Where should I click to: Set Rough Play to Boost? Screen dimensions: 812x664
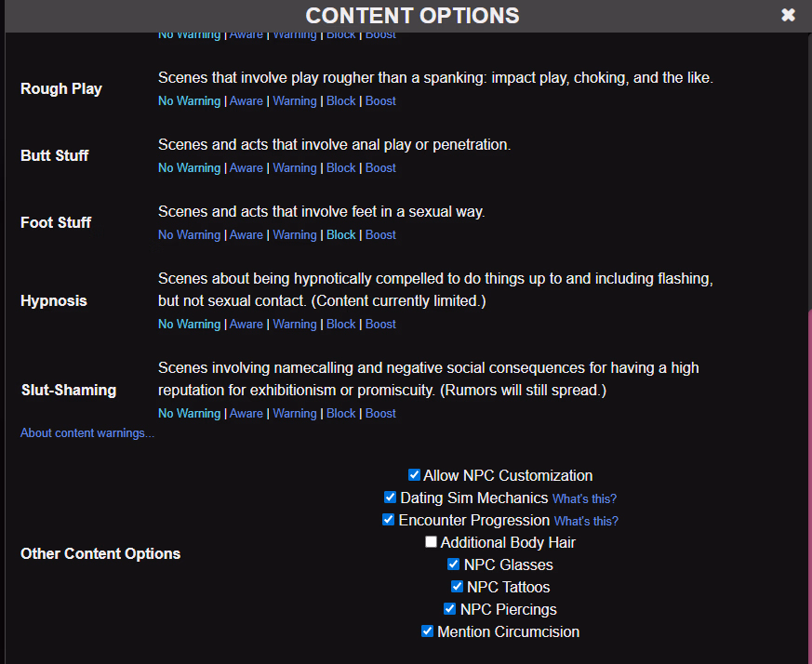(380, 100)
